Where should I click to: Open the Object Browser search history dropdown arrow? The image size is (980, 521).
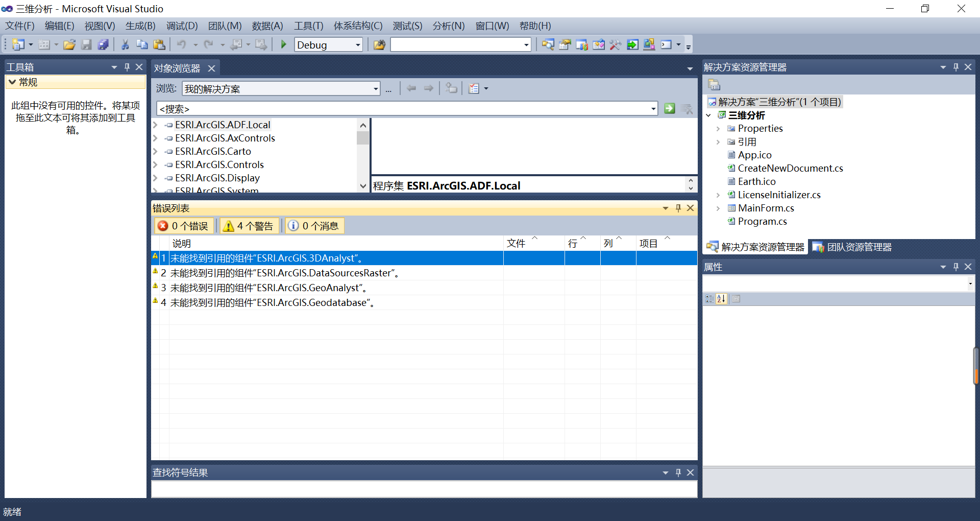[x=653, y=108]
